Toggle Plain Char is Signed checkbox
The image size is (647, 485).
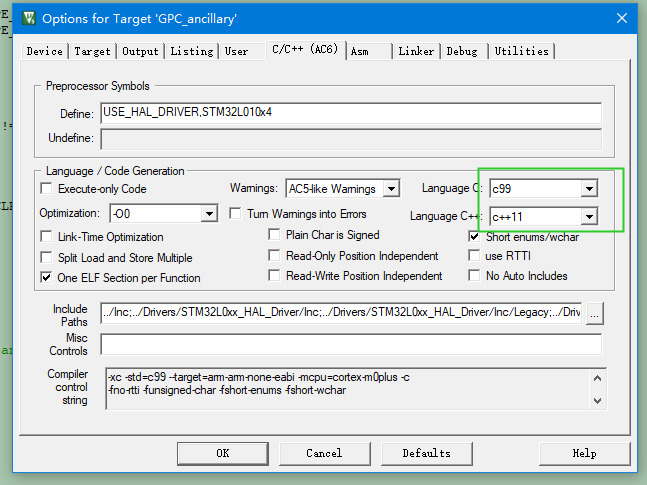[274, 234]
